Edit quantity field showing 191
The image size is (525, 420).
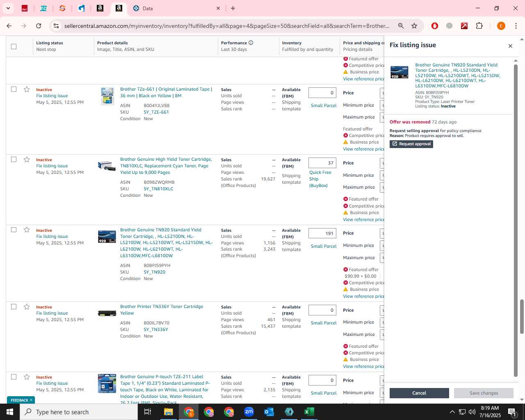[322, 233]
